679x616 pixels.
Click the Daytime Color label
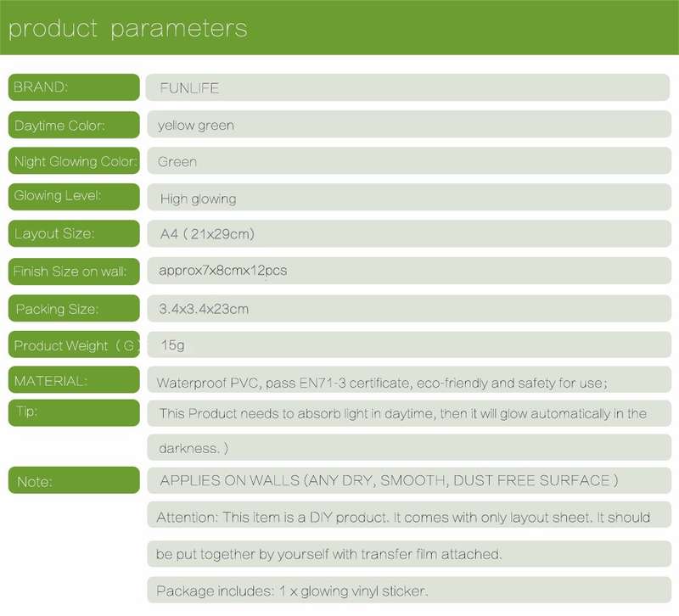pyautogui.click(x=74, y=125)
